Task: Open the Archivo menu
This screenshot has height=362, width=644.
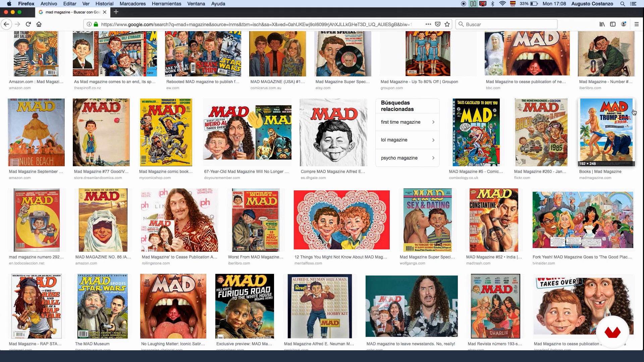Action: pos(49,4)
